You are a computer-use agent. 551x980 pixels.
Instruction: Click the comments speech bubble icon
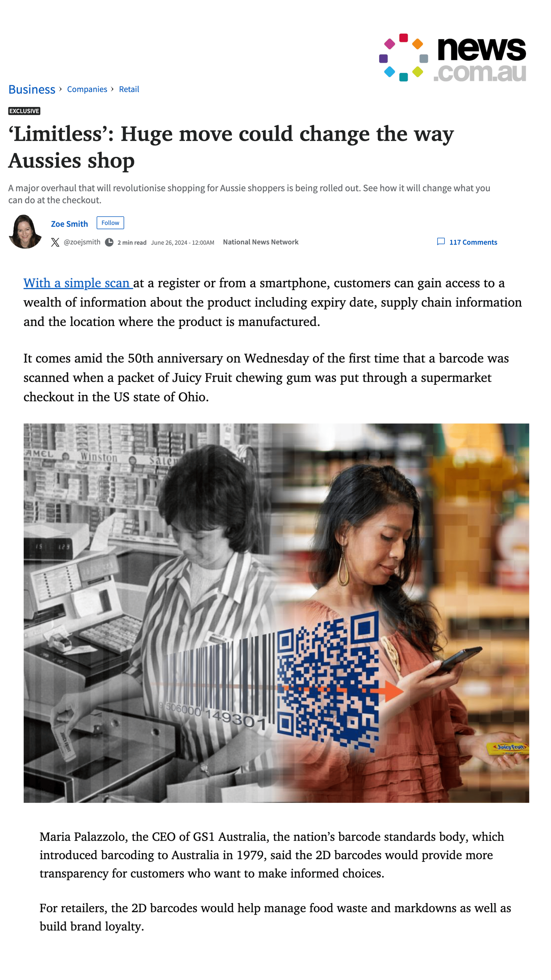click(441, 242)
